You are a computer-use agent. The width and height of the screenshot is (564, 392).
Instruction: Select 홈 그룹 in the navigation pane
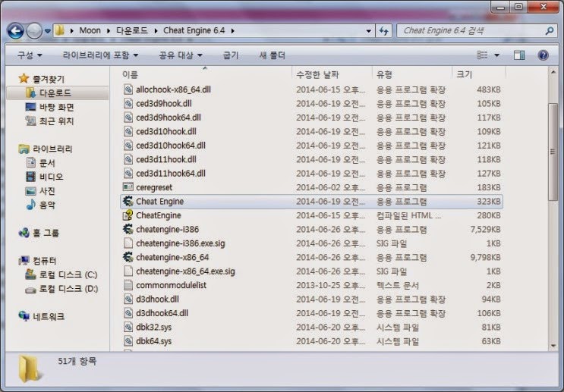click(46, 233)
